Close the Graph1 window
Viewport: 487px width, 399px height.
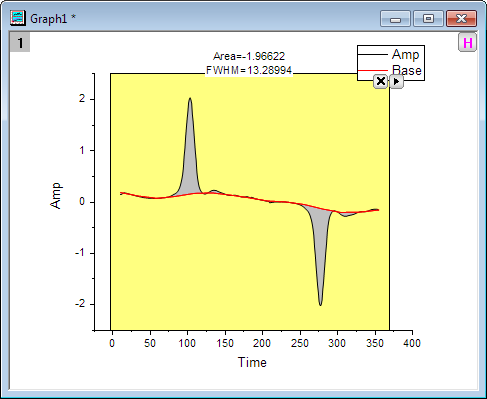462,19
